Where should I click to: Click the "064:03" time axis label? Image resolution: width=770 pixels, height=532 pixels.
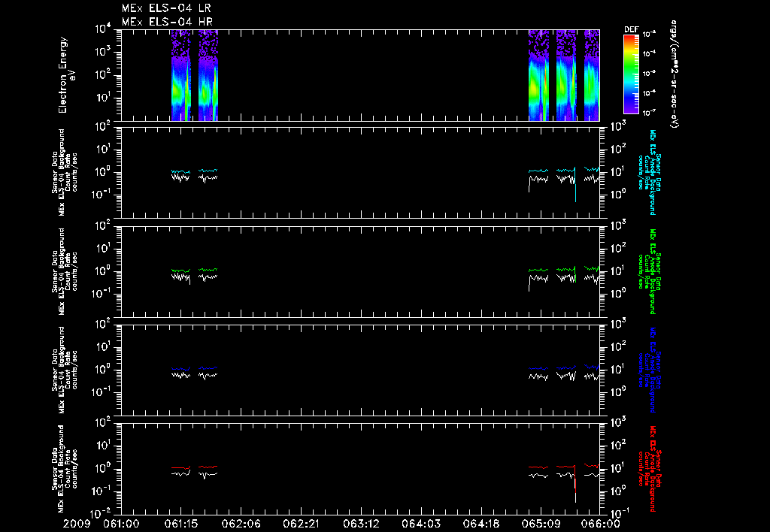pyautogui.click(x=420, y=524)
